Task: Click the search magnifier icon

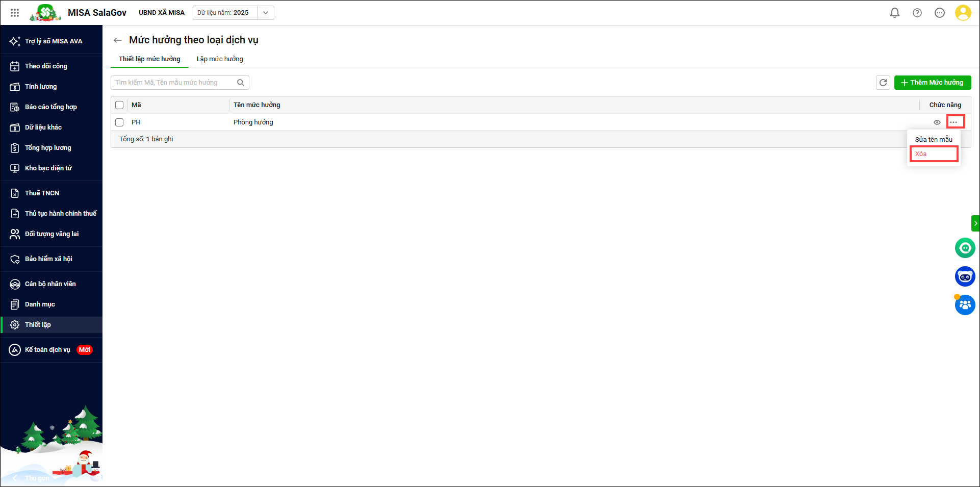Action: (x=241, y=83)
